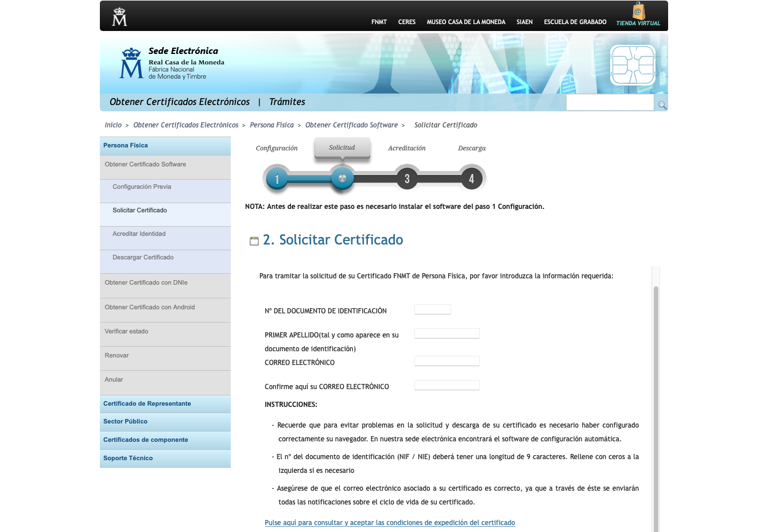Expand the Persona Física sidebar section
The width and height of the screenshot is (768, 532).
(x=165, y=146)
